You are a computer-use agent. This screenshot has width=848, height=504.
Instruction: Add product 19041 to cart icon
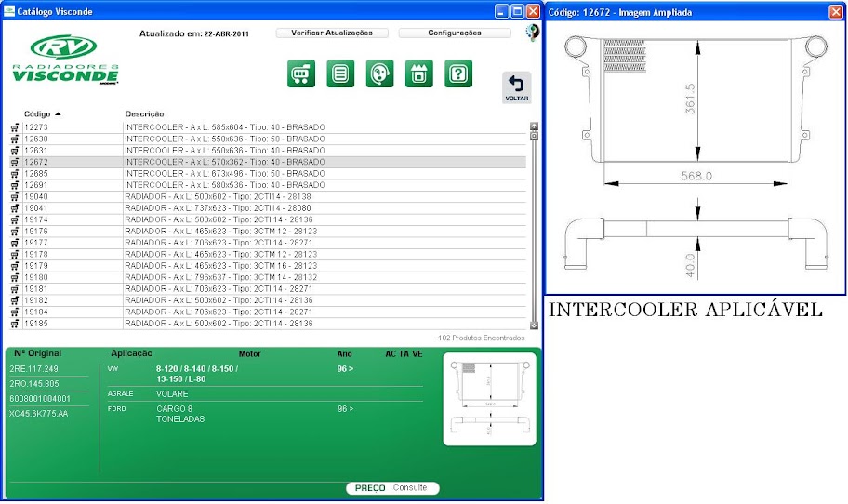(15, 208)
